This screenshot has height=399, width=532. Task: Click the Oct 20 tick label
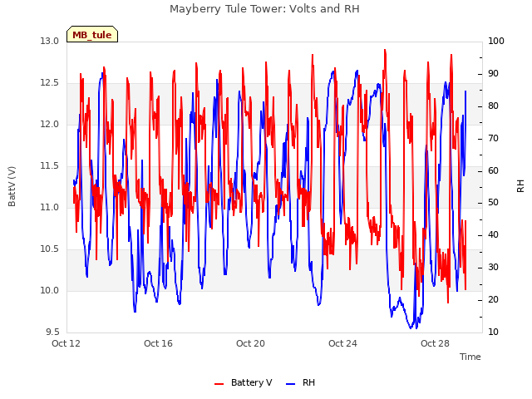click(x=250, y=343)
